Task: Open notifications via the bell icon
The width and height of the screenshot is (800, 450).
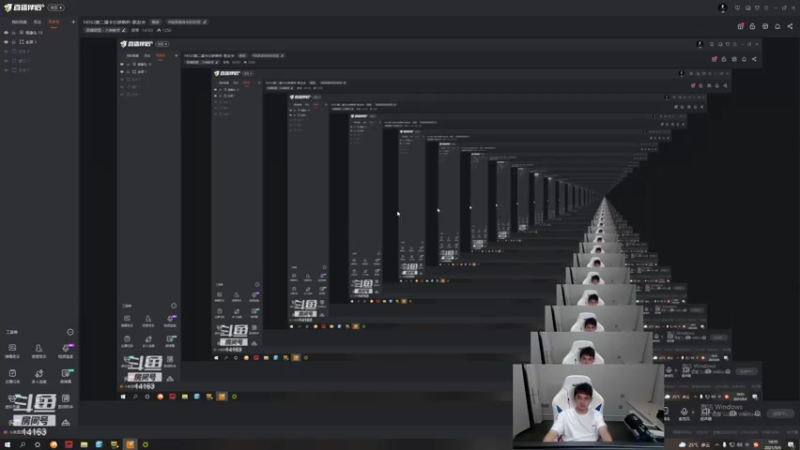Action: tap(777, 26)
